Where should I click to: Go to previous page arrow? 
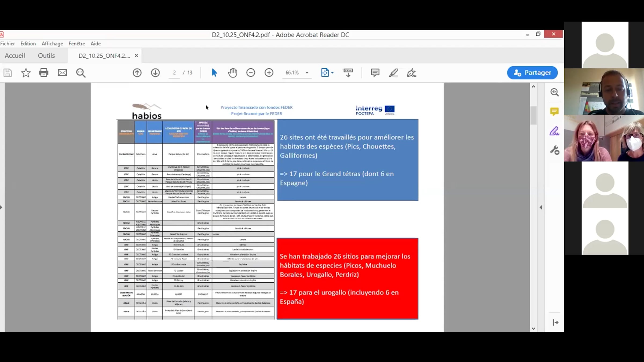pos(137,73)
